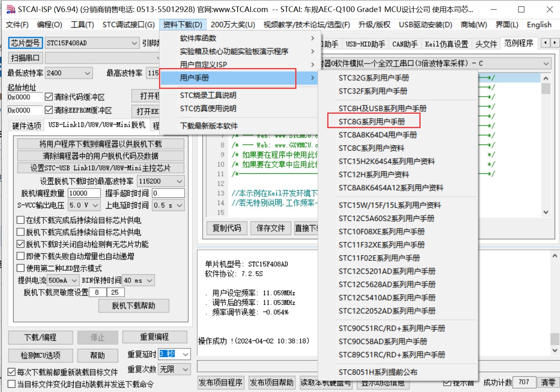Open STC调试接口(G) menu

[x=128, y=25]
